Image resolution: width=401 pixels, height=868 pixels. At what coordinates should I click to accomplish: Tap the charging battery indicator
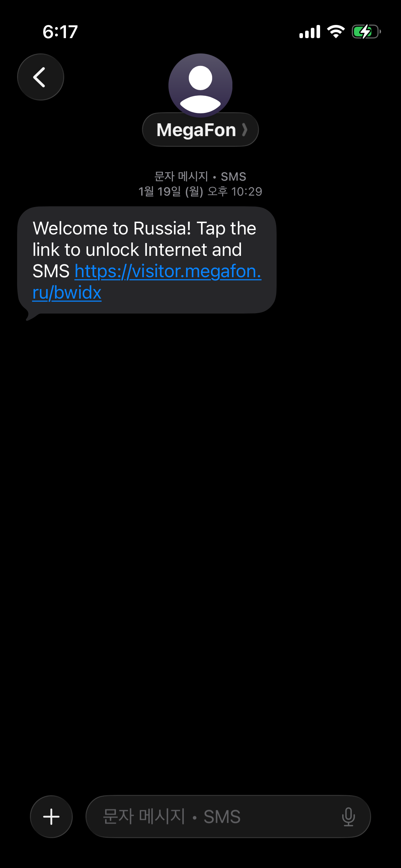[366, 32]
